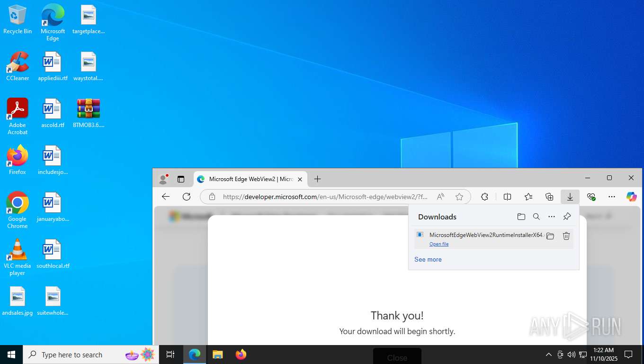The width and height of the screenshot is (644, 364).
Task: Click See more in Downloads
Action: 428,259
